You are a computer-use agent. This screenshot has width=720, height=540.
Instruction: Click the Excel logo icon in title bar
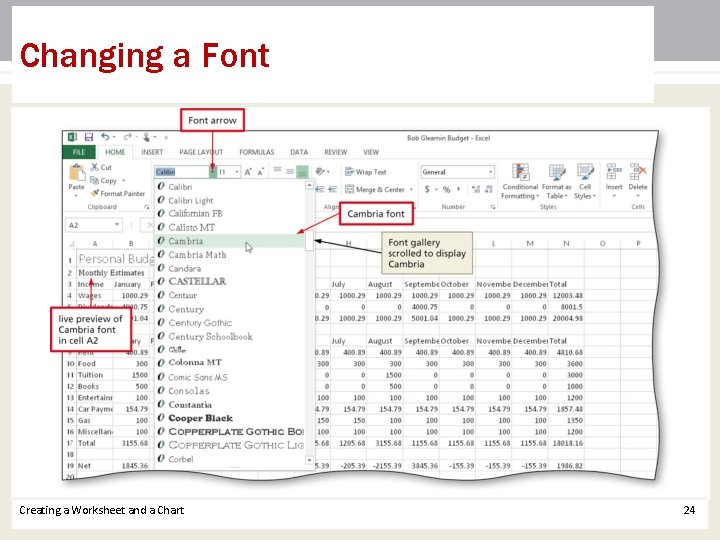pos(72,137)
